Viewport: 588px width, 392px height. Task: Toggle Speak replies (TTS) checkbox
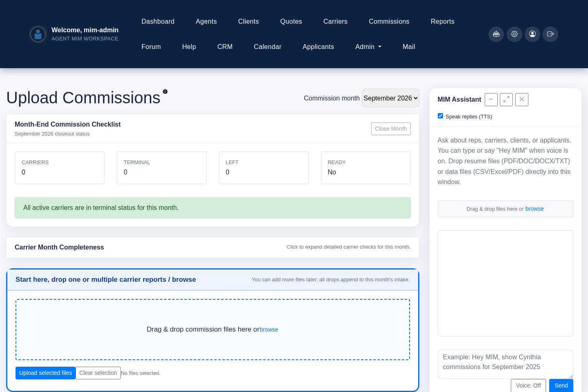(x=440, y=116)
